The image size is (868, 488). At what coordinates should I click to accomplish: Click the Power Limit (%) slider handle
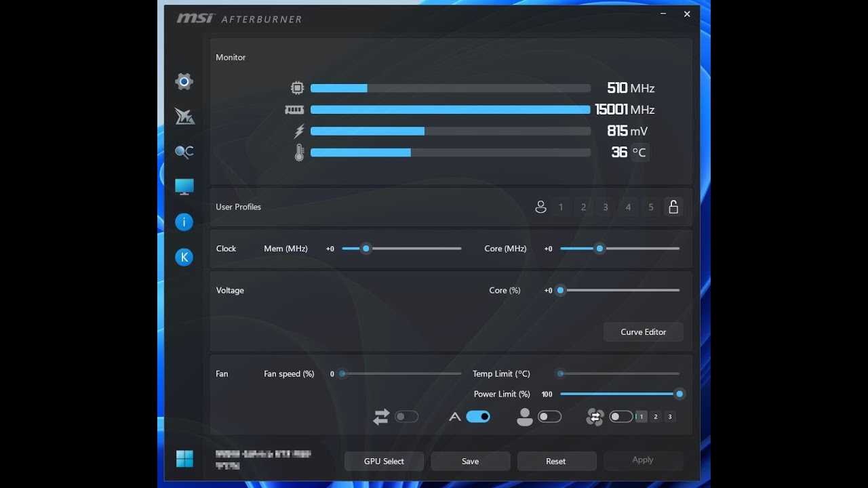point(679,394)
